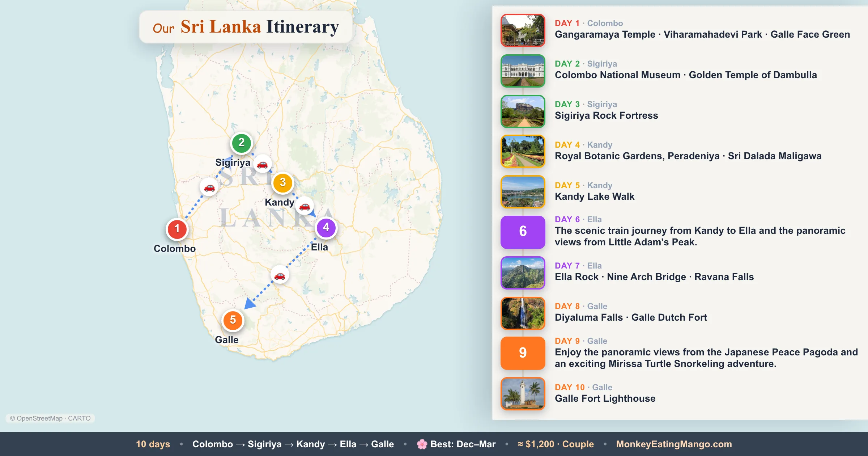
Task: Click the Kandy label on the map
Action: point(280,202)
